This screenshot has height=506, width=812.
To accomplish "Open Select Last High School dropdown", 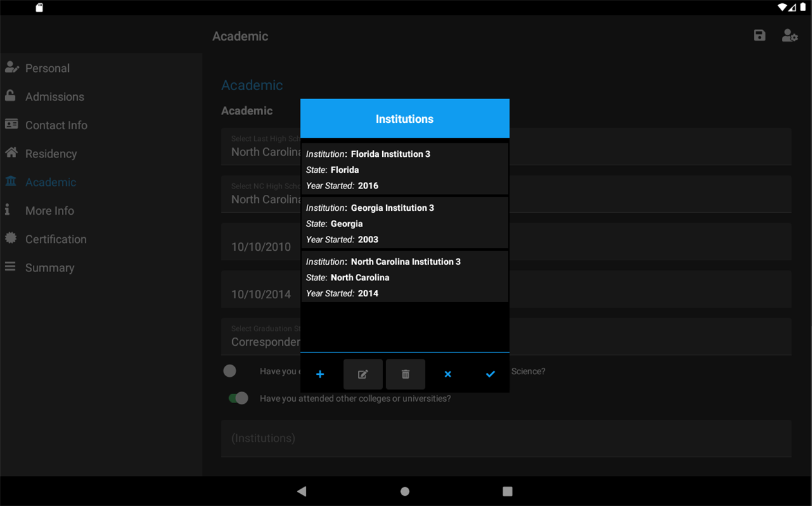I will 506,147.
